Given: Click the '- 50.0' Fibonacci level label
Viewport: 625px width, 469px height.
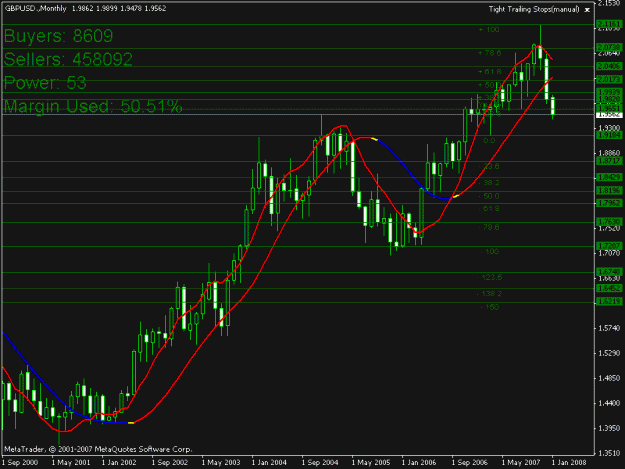Looking at the screenshot, I should (x=490, y=196).
